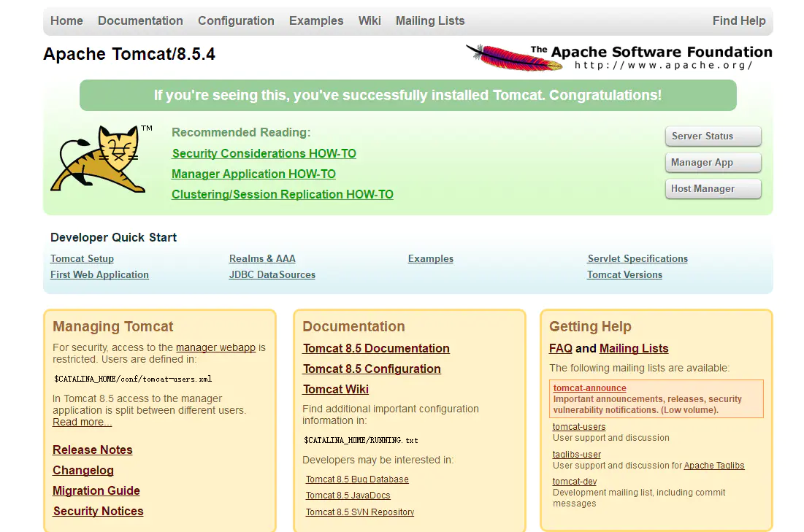The width and height of the screenshot is (804, 532).
Task: Open Manager Application HOW-TO link
Action: pos(254,174)
